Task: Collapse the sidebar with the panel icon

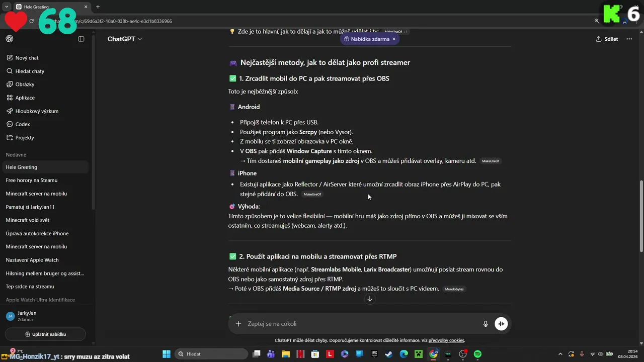Action: [81, 39]
